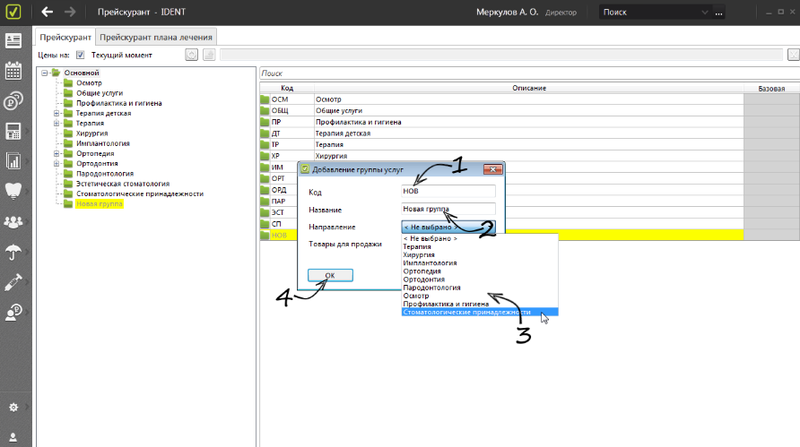Open the bar chart reports sidebar icon
The width and height of the screenshot is (800, 447).
14,161
